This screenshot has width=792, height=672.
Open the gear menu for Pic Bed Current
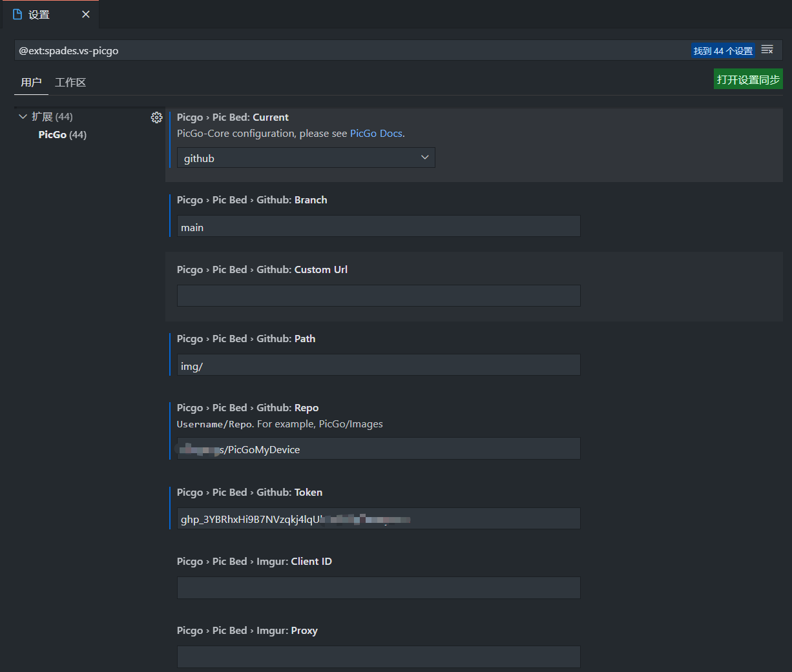coord(156,117)
